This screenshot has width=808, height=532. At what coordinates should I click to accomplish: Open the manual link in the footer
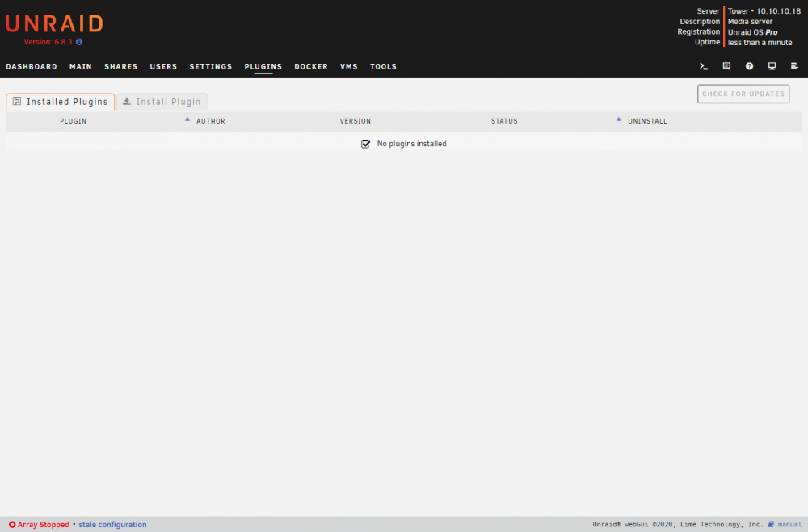pyautogui.click(x=789, y=524)
